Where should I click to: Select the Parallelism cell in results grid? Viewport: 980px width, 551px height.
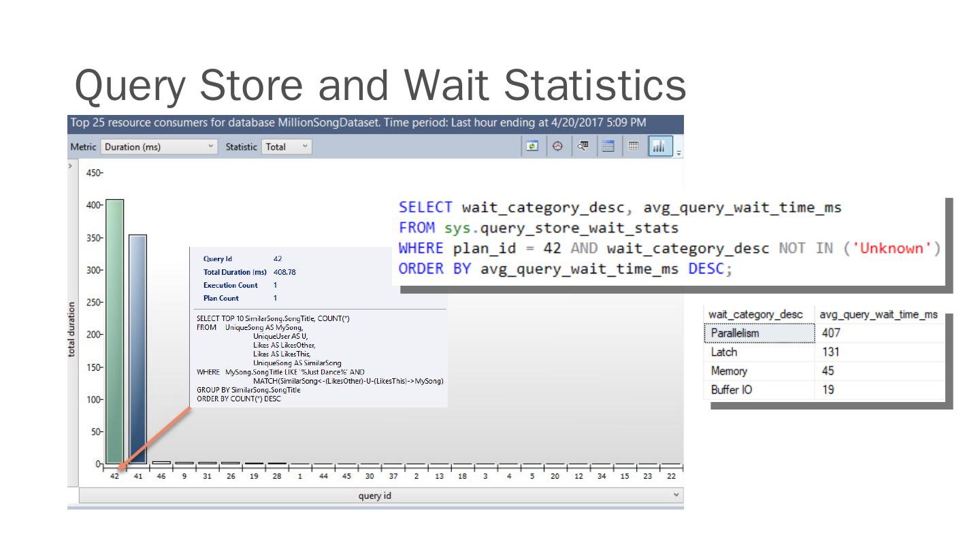click(x=759, y=333)
